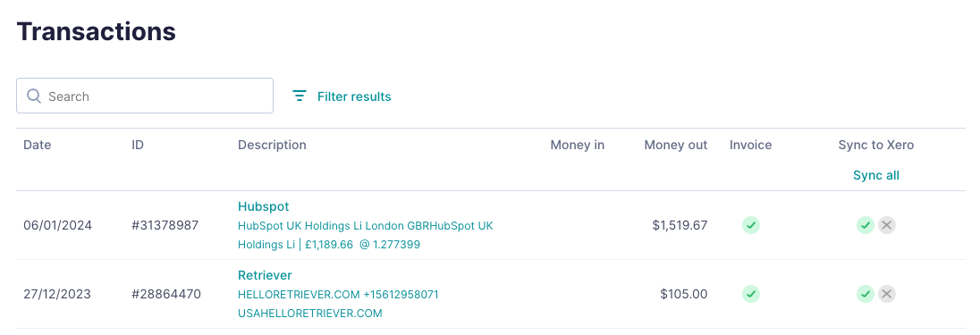Select transaction ID #28864470
Screen dimensions: 980x335
(166, 294)
